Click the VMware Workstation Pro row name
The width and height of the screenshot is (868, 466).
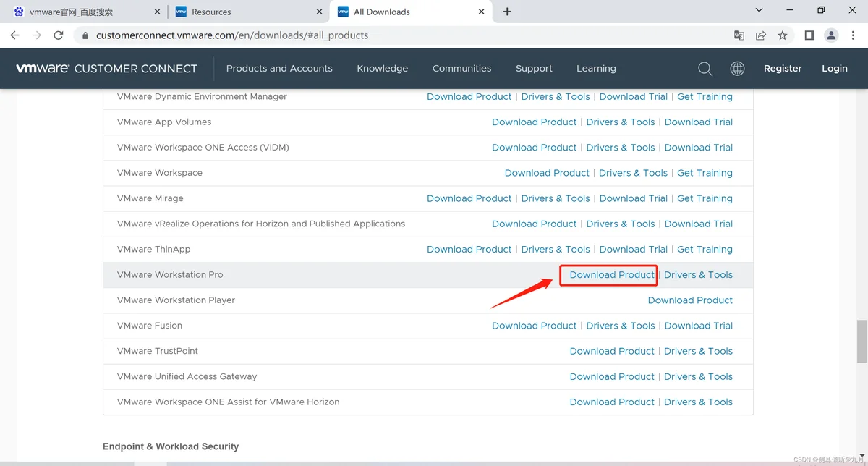pyautogui.click(x=170, y=275)
